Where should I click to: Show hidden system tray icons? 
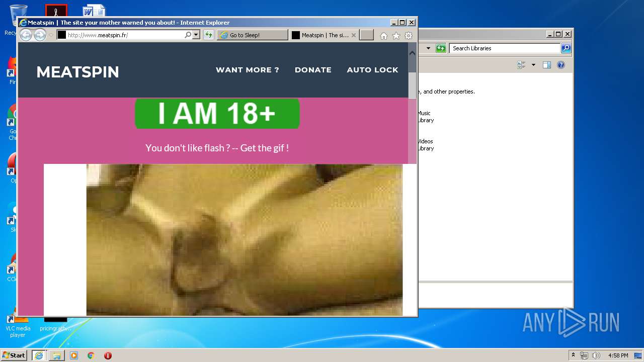click(x=573, y=355)
